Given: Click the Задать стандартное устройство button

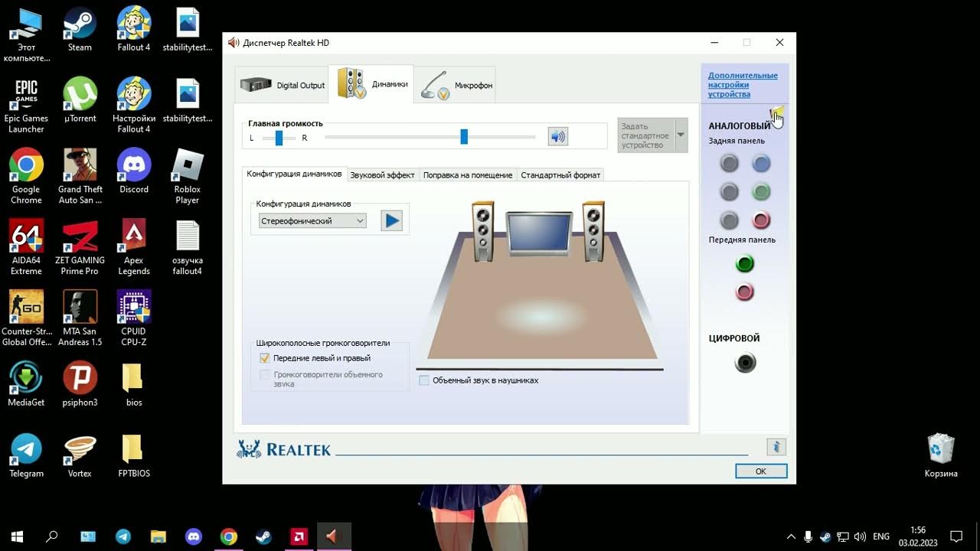Looking at the screenshot, I should pos(645,135).
